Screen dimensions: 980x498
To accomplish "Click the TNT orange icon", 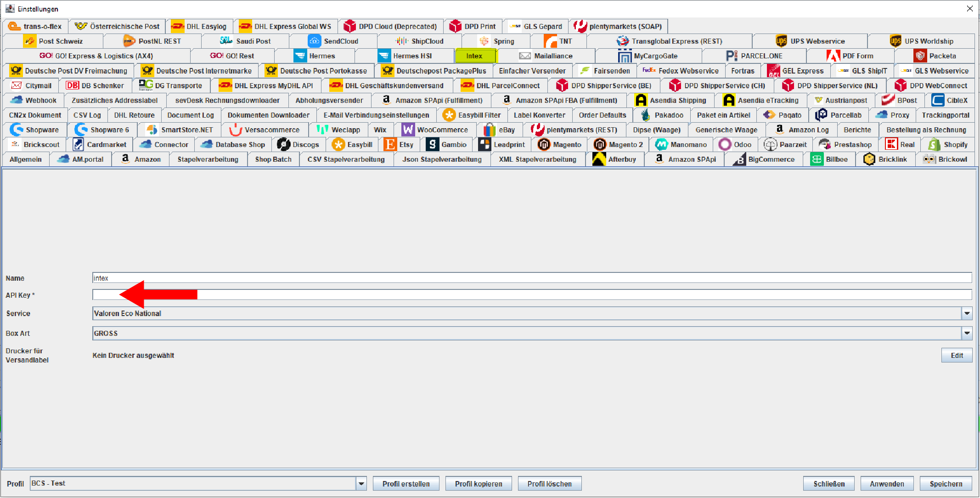I will 550,41.
